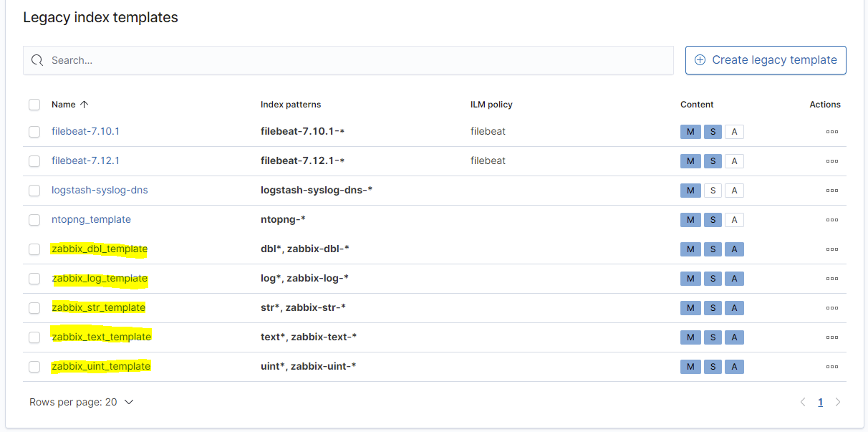The height and width of the screenshot is (432, 868).
Task: Check the select-all checkbox in header
Action: pyautogui.click(x=34, y=105)
